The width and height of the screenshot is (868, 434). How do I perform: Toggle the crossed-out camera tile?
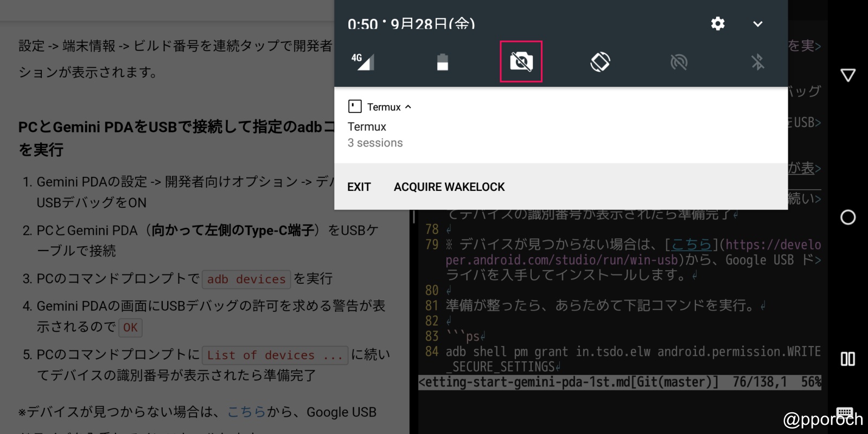(x=521, y=61)
